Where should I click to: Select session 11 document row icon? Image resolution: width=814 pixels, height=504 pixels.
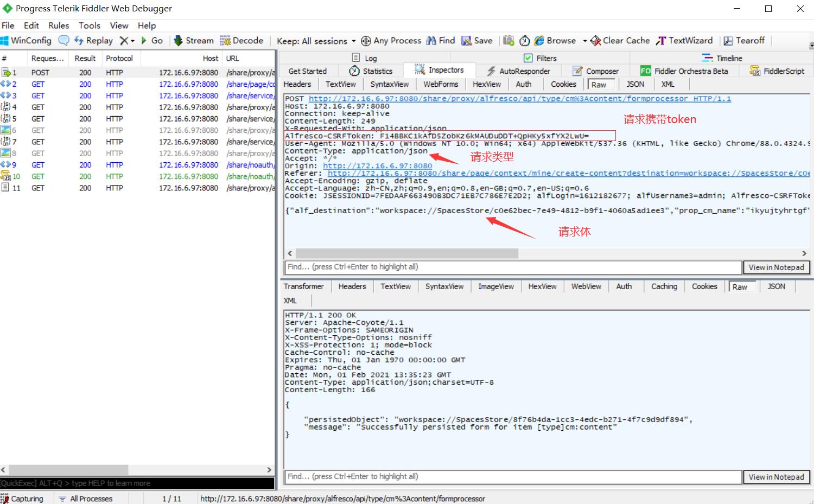(x=6, y=188)
